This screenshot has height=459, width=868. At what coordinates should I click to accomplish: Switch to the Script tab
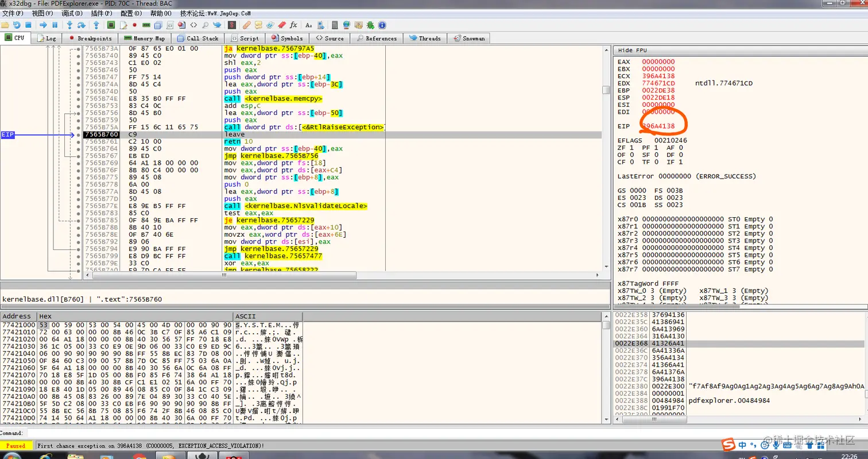245,38
